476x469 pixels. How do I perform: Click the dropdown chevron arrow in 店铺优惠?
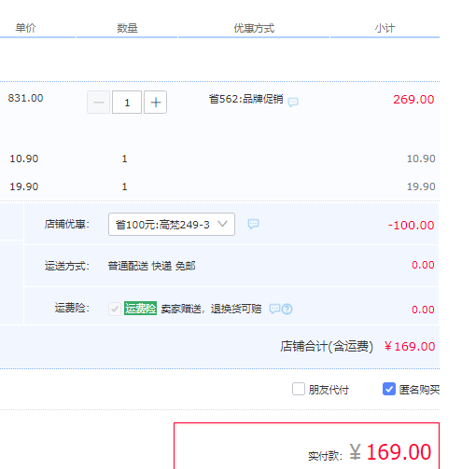click(x=222, y=224)
